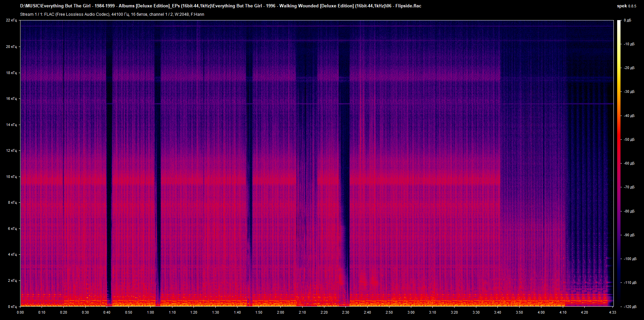Screen dimensions: 644x320
Task: Click the -60 дБ label on the level scale
Action: point(629,163)
